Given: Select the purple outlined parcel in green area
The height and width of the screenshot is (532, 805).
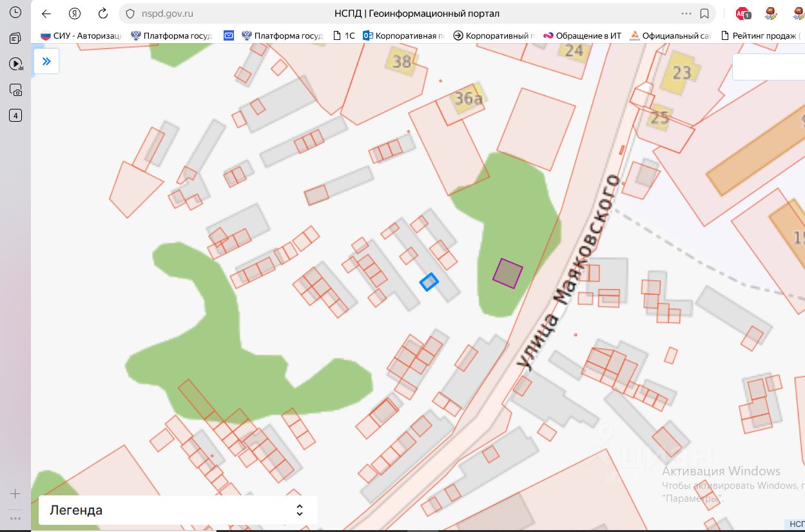Looking at the screenshot, I should [x=508, y=273].
